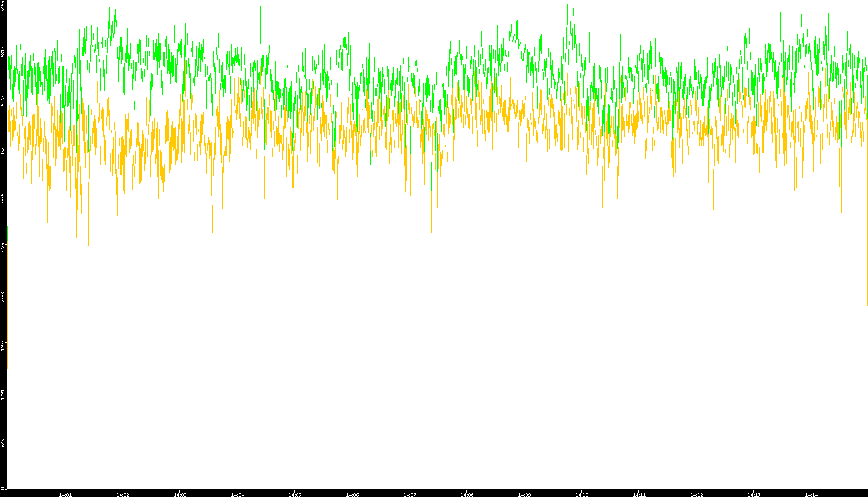Select the 14:12 time axis label
Image resolution: width=868 pixels, height=497 pixels.
pos(696,495)
